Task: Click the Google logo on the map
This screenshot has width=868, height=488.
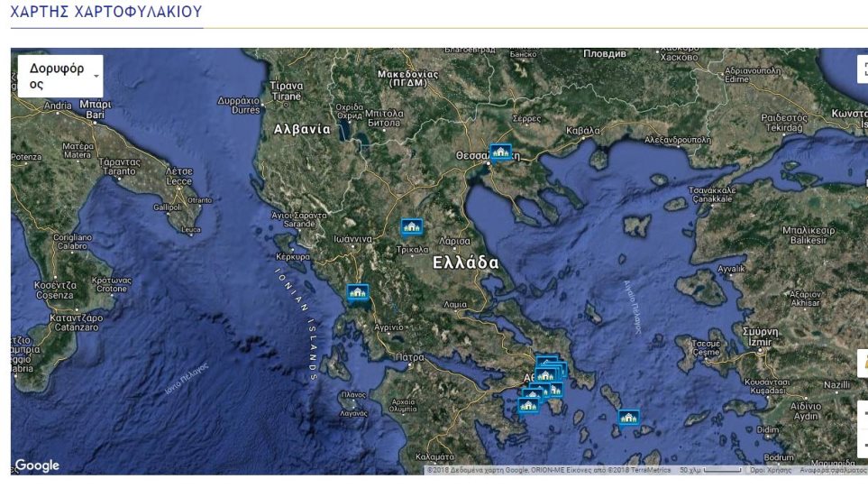Action: click(37, 465)
